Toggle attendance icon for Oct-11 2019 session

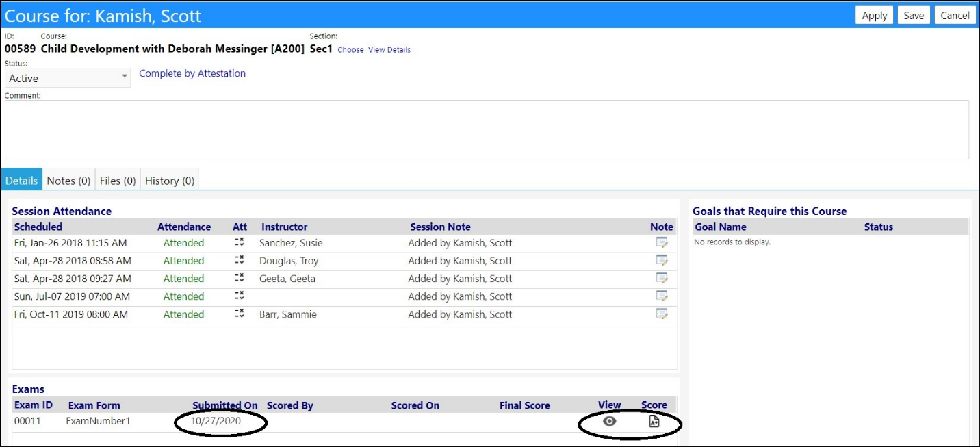[x=240, y=314]
